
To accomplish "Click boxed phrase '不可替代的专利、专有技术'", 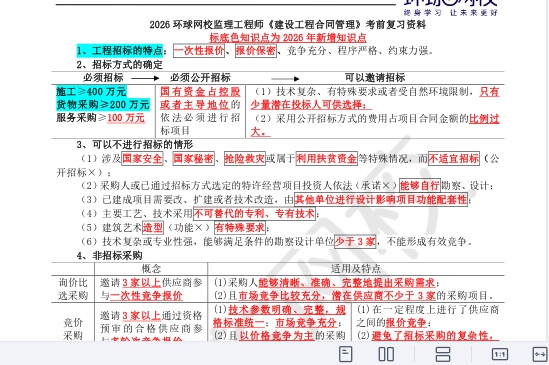I will [254, 213].
